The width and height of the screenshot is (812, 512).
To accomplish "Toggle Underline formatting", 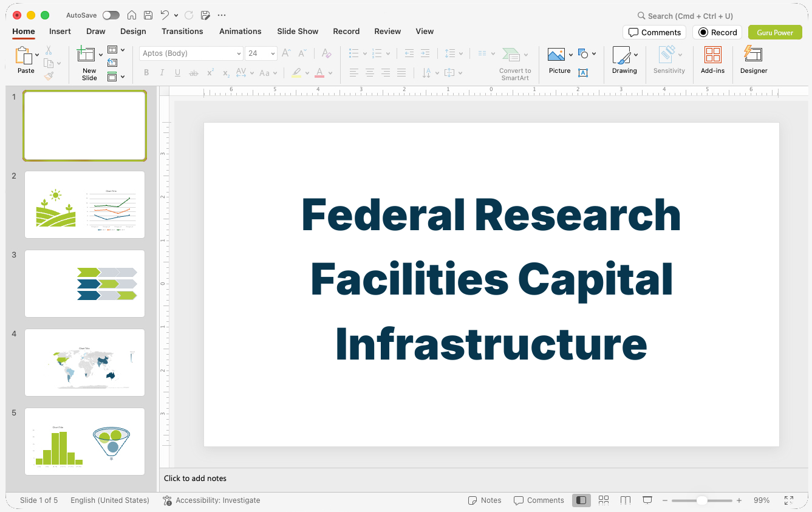I will 178,73.
